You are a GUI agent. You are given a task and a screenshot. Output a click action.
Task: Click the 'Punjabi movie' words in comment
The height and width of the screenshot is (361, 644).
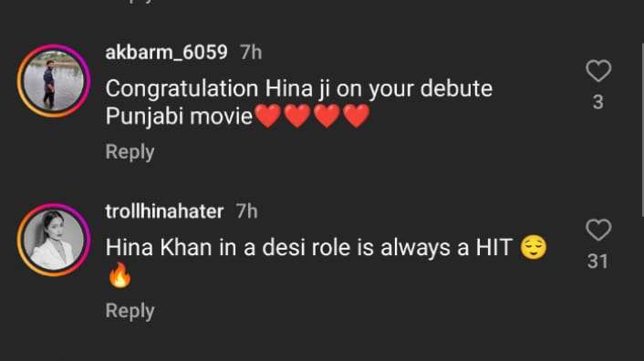click(179, 117)
